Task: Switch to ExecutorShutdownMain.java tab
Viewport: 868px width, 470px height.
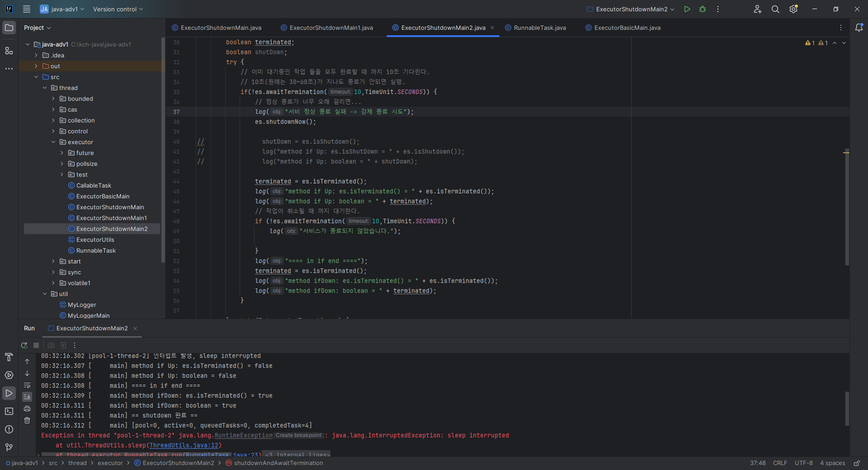Action: pyautogui.click(x=217, y=28)
